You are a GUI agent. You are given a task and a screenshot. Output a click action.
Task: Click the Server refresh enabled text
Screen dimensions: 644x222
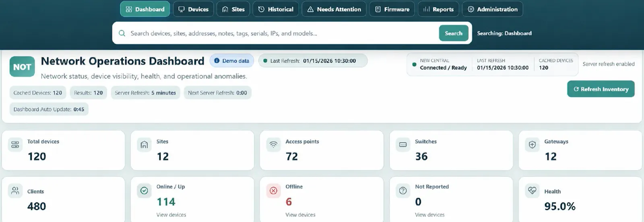[609, 64]
